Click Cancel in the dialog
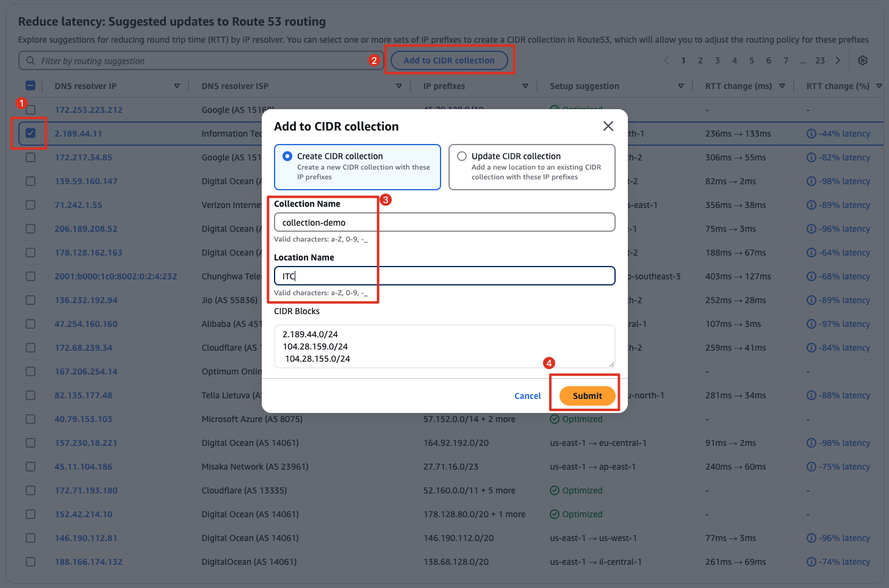Screen dimensions: 889x588 coord(528,396)
